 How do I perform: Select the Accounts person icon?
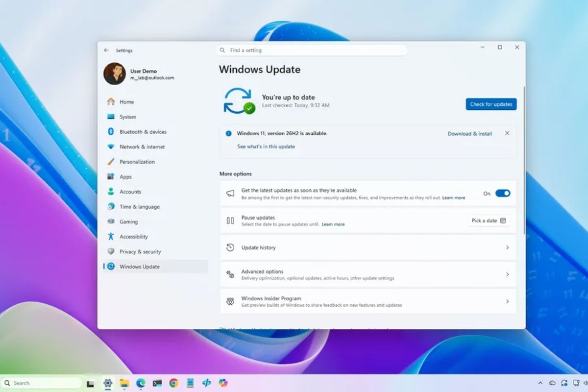pos(111,192)
